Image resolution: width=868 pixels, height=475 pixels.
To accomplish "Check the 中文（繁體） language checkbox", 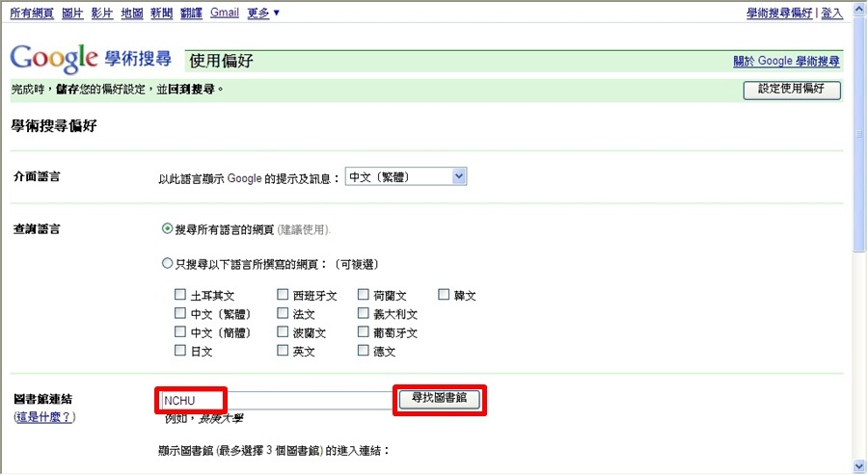I will [180, 313].
